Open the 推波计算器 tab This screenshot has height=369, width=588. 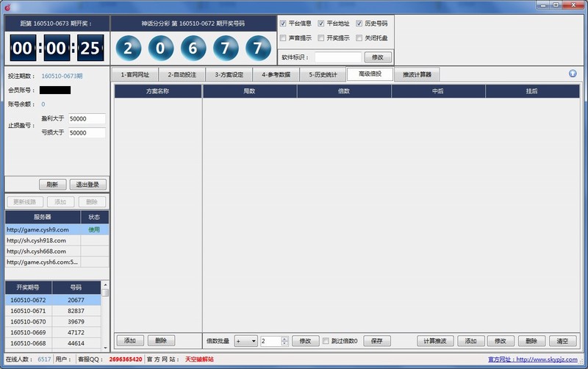pos(417,74)
